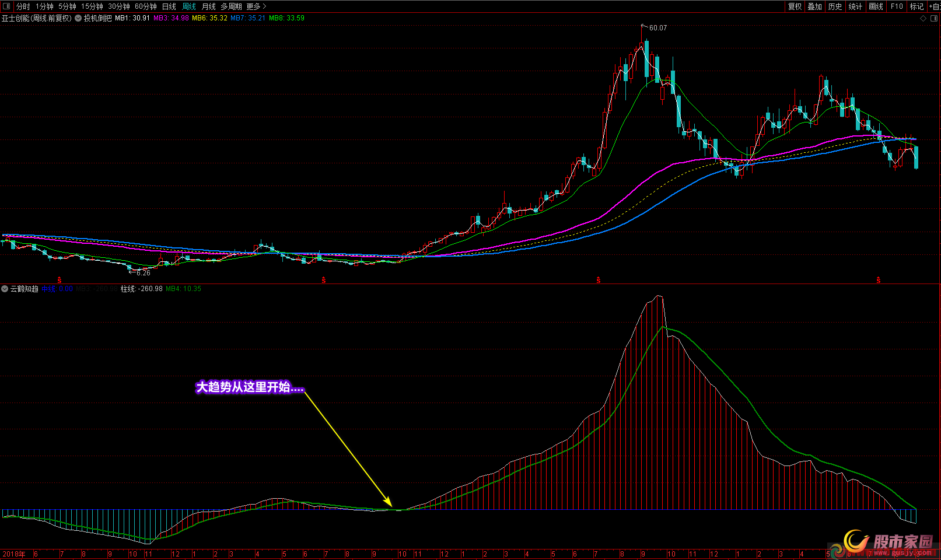Click the 大趋势从这里开始 annotation text

[x=250, y=387]
